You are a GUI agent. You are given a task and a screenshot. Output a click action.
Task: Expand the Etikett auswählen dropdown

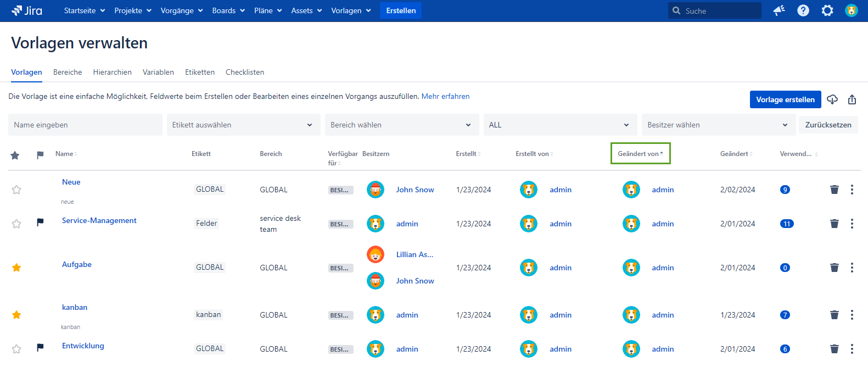[x=243, y=125]
